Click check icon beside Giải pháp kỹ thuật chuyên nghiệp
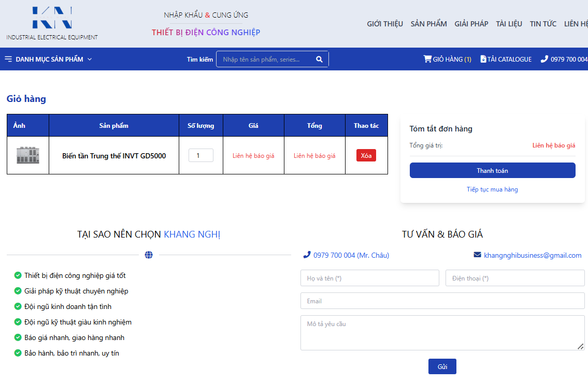The width and height of the screenshot is (588, 383). point(18,291)
